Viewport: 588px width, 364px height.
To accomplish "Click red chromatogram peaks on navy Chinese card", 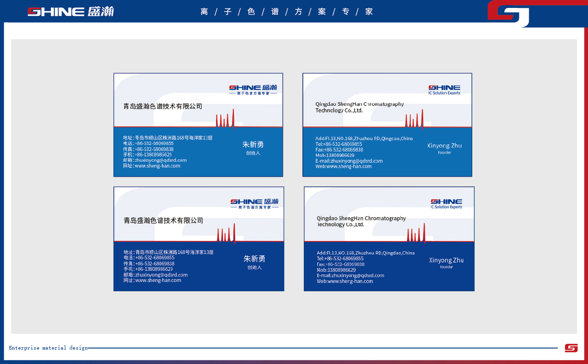I will coord(226,233).
